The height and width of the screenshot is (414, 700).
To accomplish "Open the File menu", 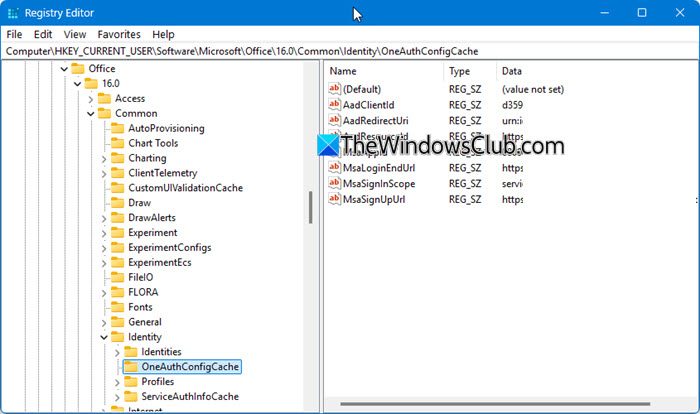I will [14, 34].
